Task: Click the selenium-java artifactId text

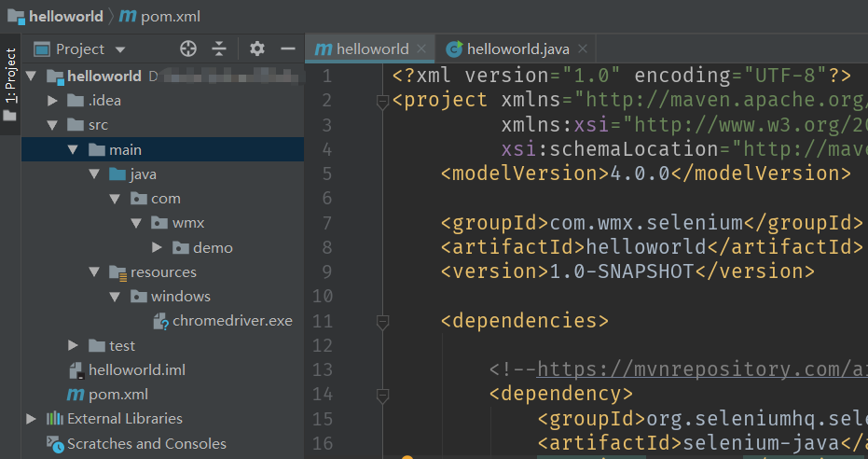Action: click(762, 443)
